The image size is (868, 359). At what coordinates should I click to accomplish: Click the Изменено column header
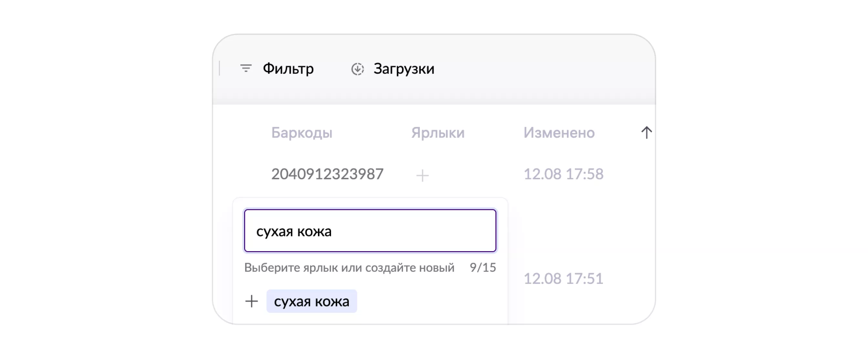pos(559,133)
